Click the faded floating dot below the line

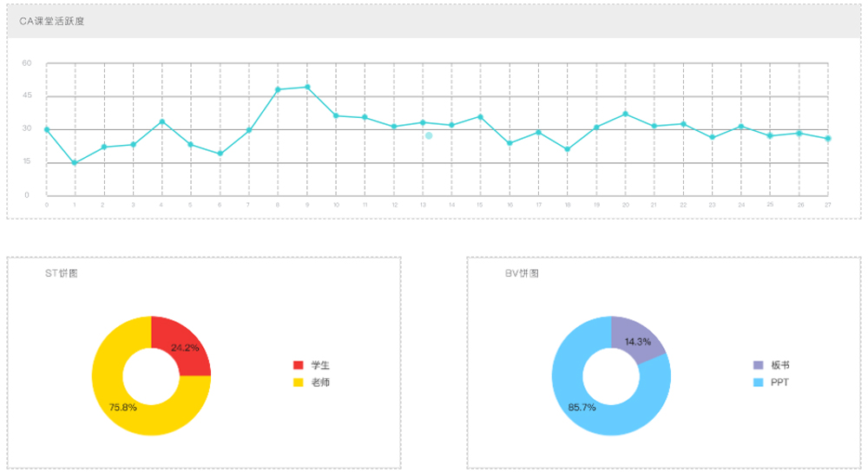[x=429, y=135]
